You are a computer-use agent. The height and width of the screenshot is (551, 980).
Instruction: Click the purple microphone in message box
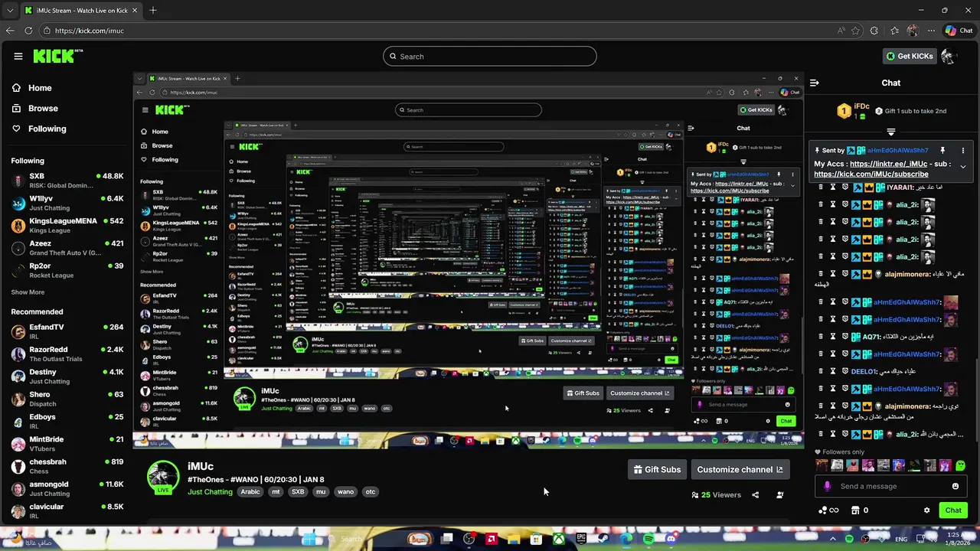tap(827, 486)
